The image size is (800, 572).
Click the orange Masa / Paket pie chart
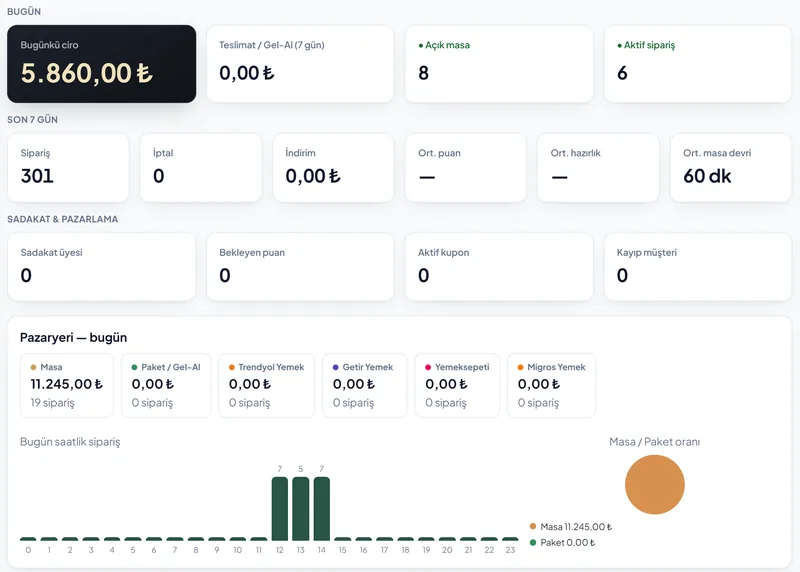point(655,484)
